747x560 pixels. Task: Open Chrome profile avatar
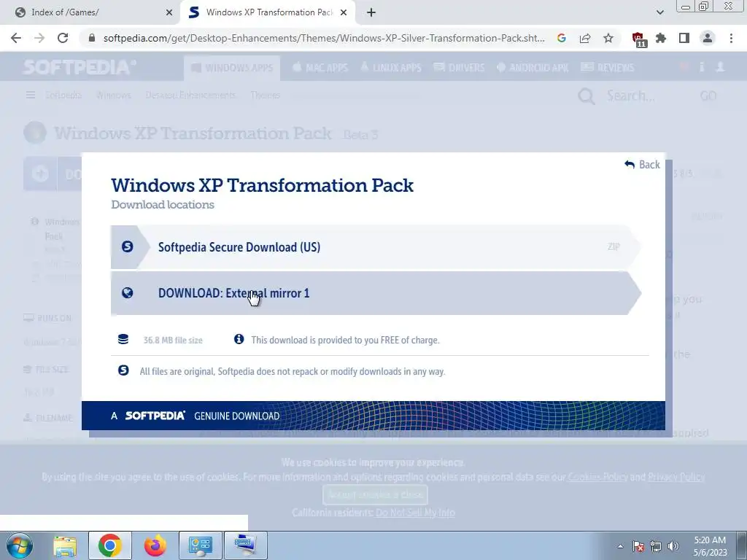(x=708, y=38)
